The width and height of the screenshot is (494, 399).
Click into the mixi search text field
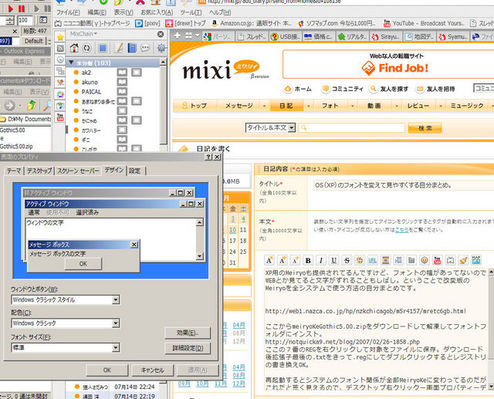352,128
